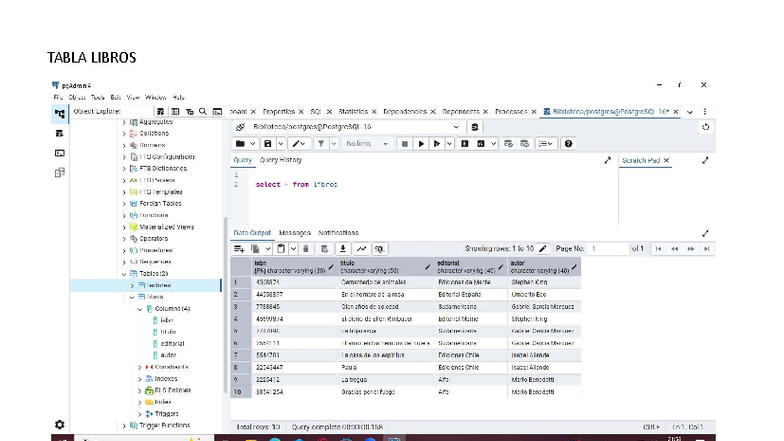Click the help question mark icon

pos(568,144)
